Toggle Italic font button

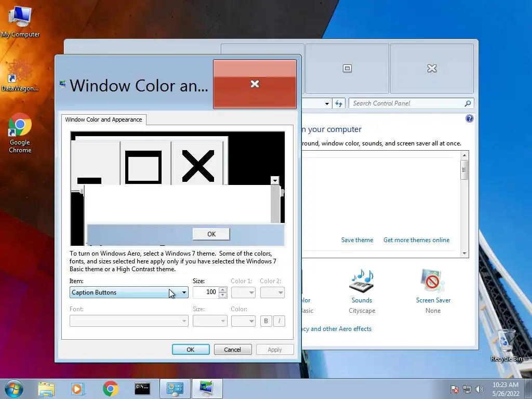279,321
